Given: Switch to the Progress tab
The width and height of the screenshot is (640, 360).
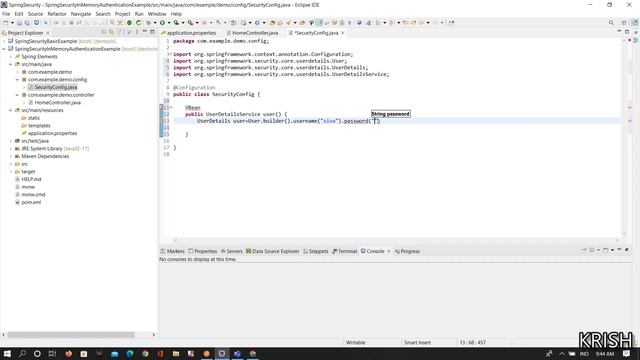Looking at the screenshot, I should pyautogui.click(x=407, y=251).
